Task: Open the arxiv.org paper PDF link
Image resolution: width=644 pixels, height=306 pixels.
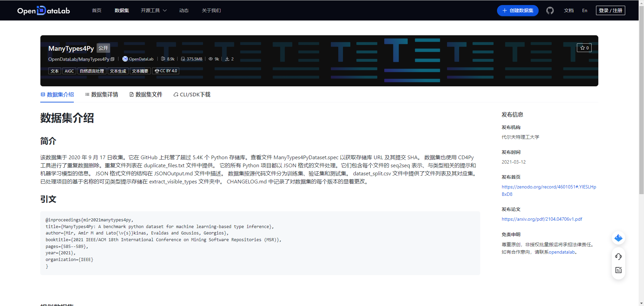Action: [x=542, y=219]
